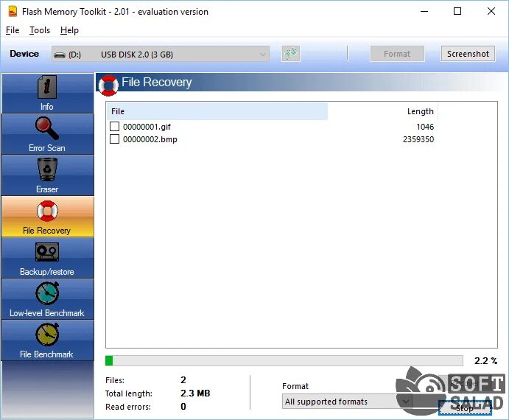
Task: Click the Format button
Action: 397,54
